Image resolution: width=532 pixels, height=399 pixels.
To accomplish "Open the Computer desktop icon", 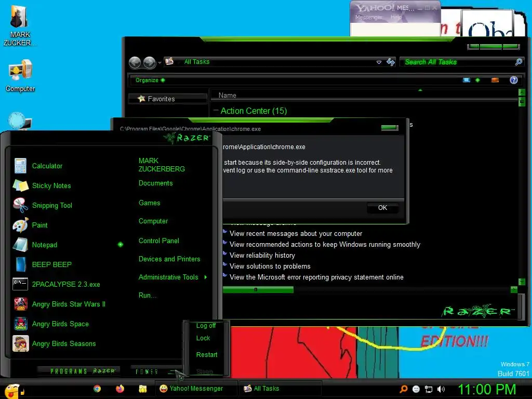I will (x=20, y=70).
